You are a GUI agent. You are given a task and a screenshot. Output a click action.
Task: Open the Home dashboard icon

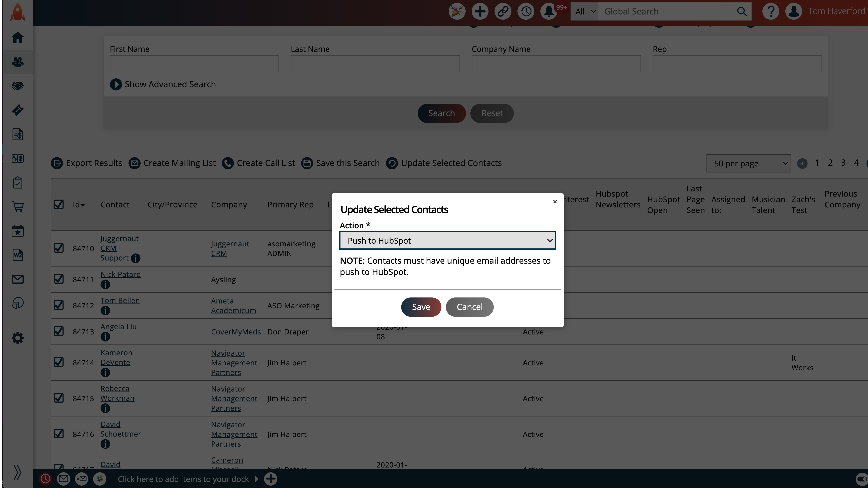17,38
